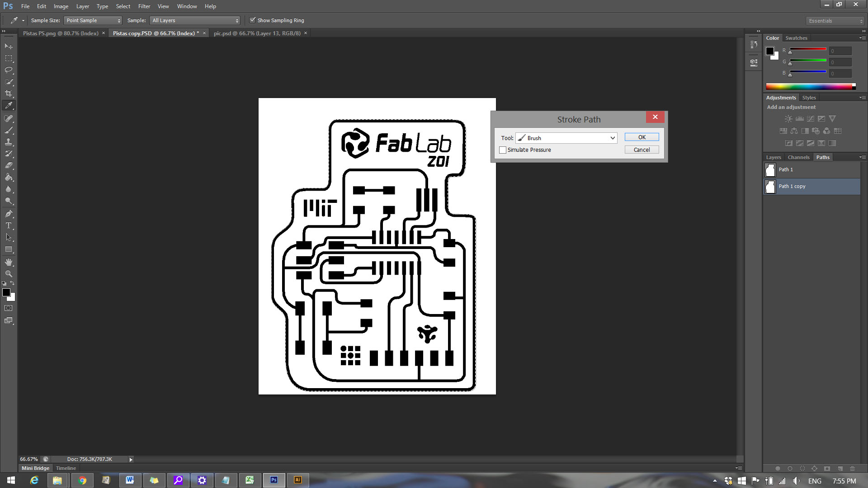Select the History Brush tool
This screenshot has height=488, width=868.
[9, 154]
